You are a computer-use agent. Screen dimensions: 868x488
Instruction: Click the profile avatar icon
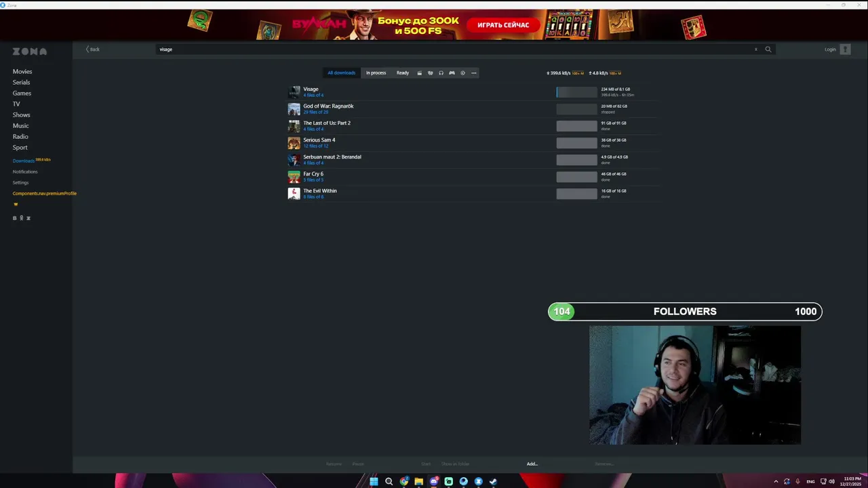click(x=845, y=49)
